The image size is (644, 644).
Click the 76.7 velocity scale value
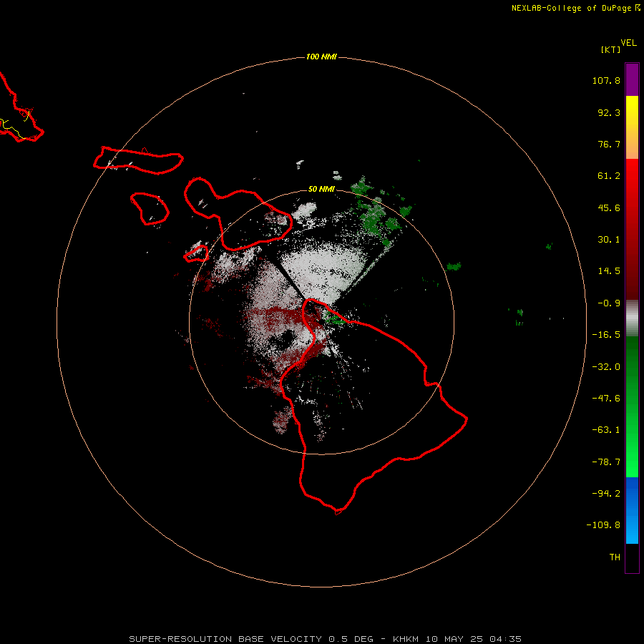pos(609,144)
